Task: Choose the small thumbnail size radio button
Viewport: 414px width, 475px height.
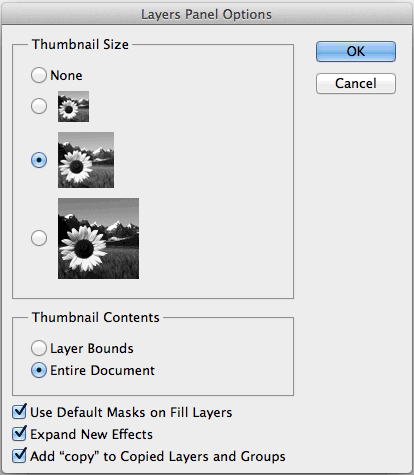Action: click(x=39, y=106)
